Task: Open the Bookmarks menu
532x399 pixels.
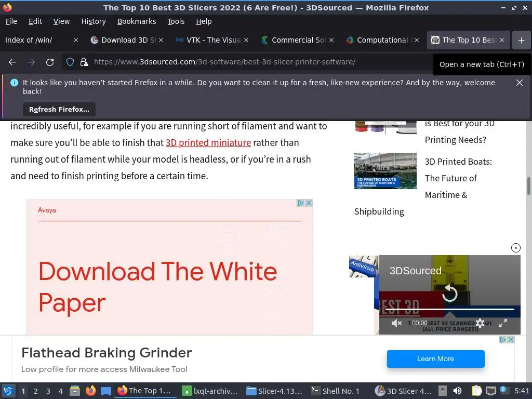Action: (x=137, y=21)
